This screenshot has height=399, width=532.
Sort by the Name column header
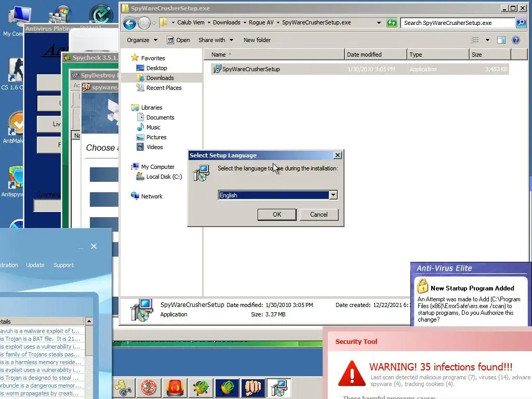coord(274,55)
